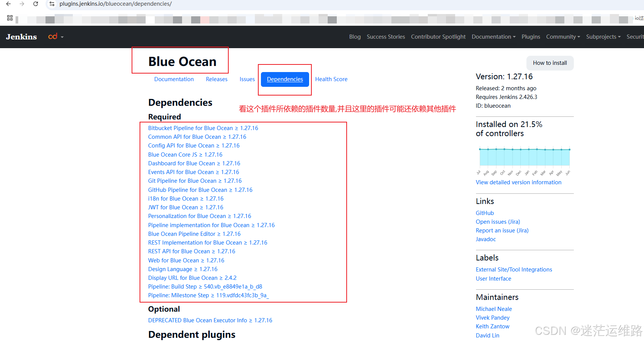Screen dimensions: 644x342
Task: Expand the Subprojects navigation dropdown
Action: (603, 37)
